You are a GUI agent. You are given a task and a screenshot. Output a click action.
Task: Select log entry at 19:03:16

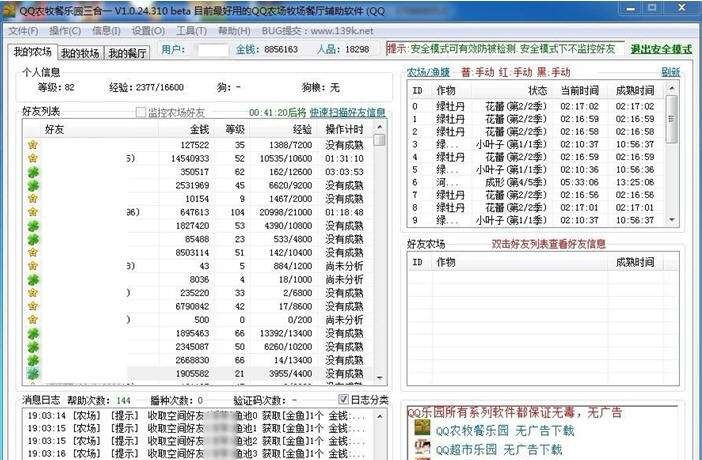pos(197,453)
